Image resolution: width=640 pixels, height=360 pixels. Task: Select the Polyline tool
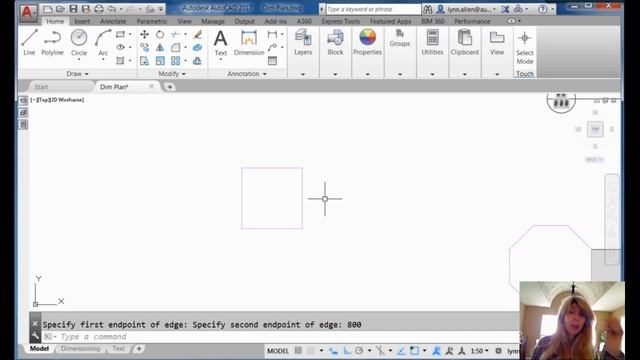tap(52, 42)
